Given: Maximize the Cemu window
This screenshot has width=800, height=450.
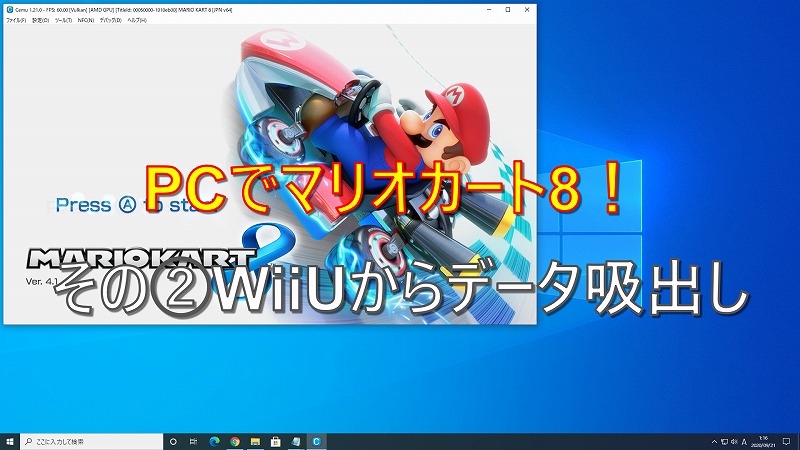Looking at the screenshot, I should tap(508, 10).
